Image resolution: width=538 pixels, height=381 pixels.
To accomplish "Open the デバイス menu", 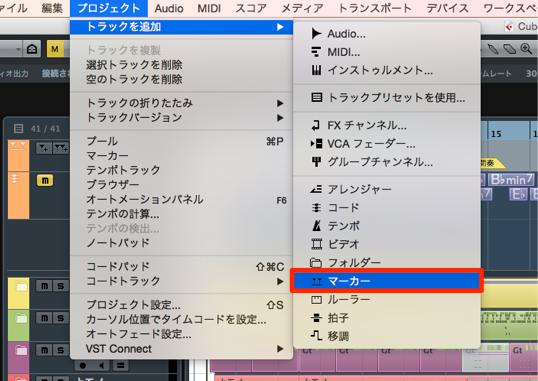I will tap(447, 8).
